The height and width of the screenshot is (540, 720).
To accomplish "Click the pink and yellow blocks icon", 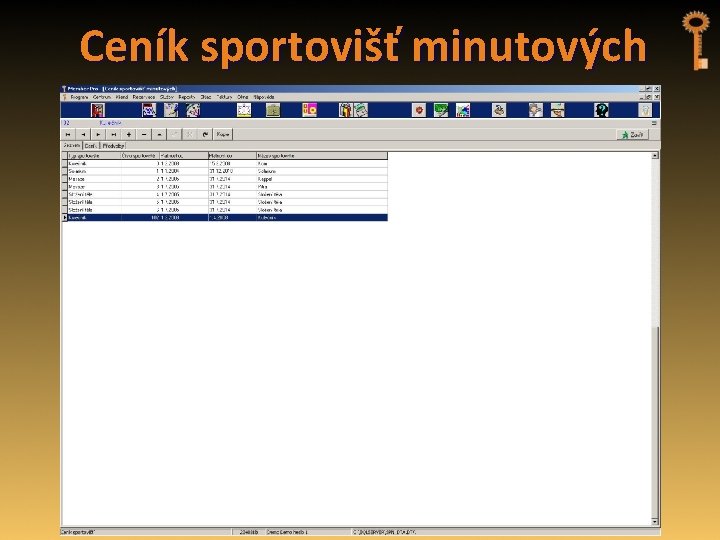I will (309, 110).
